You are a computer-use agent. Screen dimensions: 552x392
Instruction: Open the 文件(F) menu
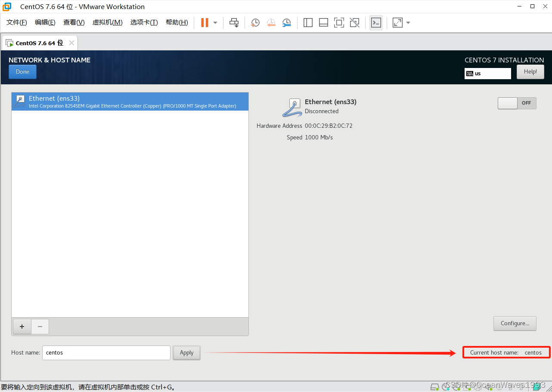pyautogui.click(x=17, y=22)
